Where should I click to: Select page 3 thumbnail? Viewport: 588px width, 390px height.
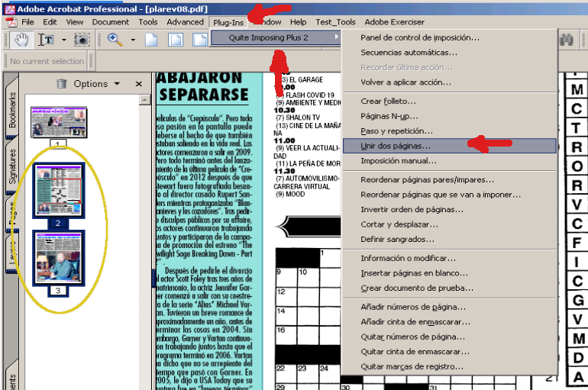point(57,258)
